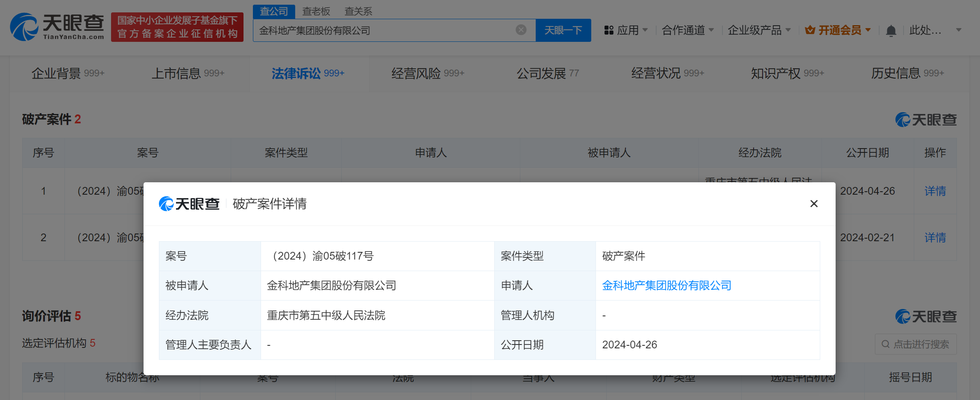Open the 合作通道 dropdown

684,30
